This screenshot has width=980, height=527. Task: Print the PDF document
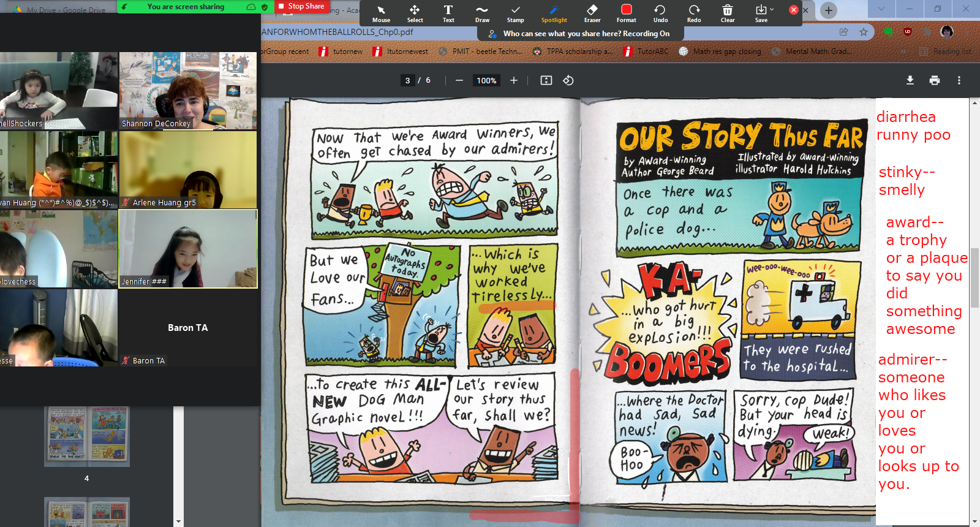935,80
